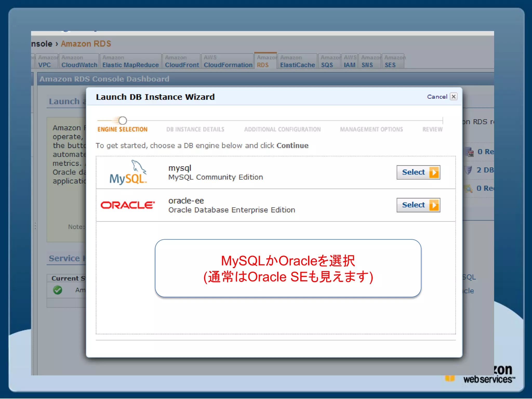The width and height of the screenshot is (532, 399).
Task: Select the oracle-ee engine
Action: [418, 205]
